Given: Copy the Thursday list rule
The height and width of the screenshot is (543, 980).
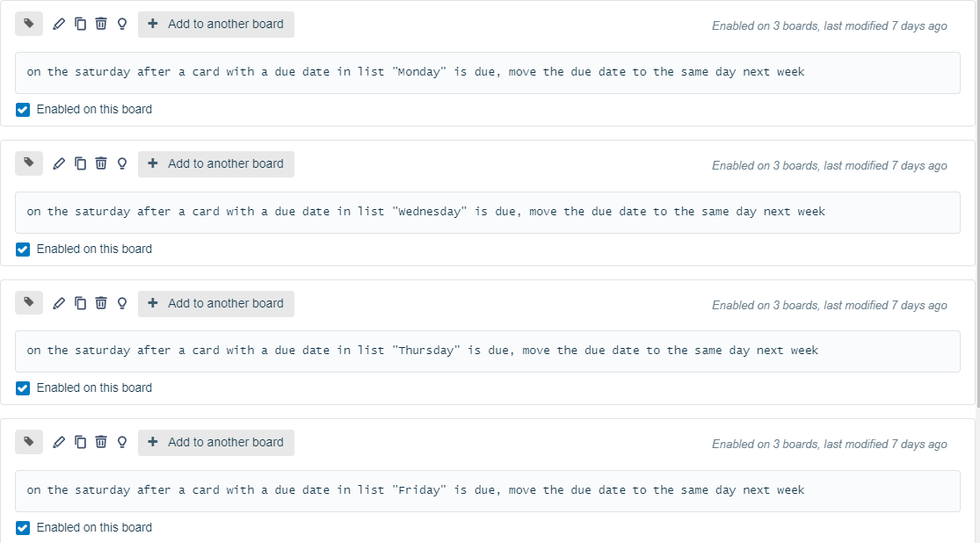Looking at the screenshot, I should click(80, 303).
